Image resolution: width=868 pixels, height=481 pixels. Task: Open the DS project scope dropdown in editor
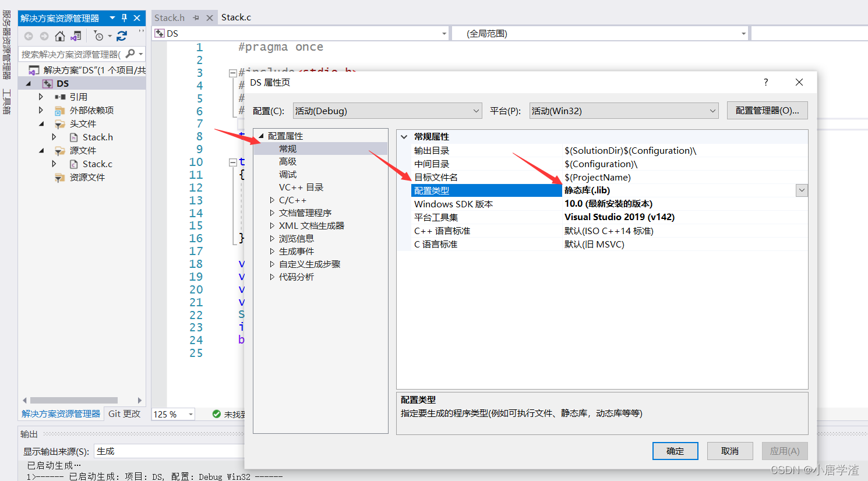444,34
